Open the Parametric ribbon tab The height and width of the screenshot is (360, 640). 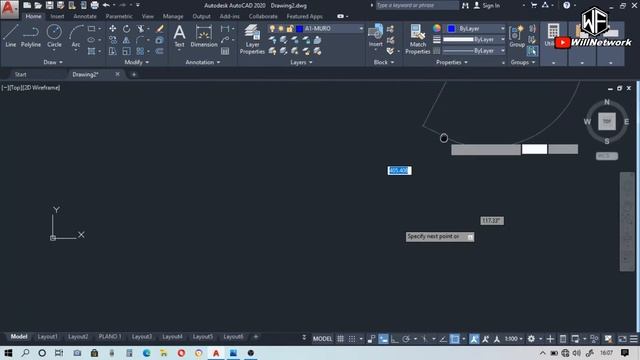click(x=119, y=16)
